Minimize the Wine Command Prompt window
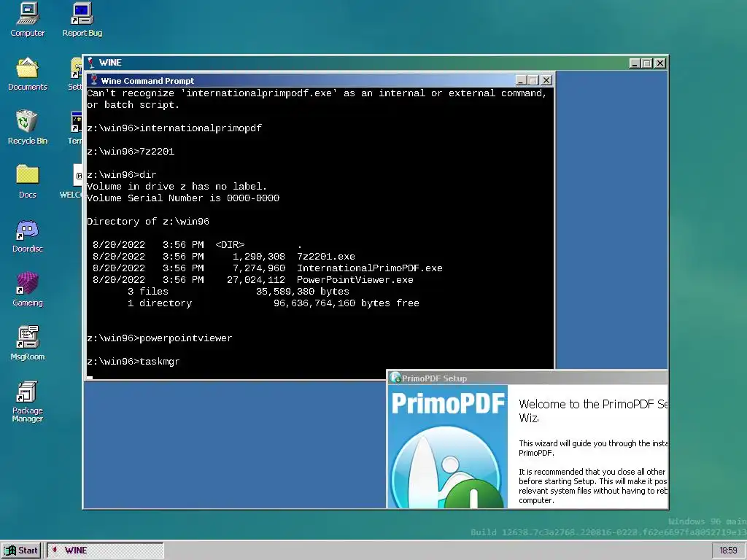This screenshot has height=560, width=747. 521,80
